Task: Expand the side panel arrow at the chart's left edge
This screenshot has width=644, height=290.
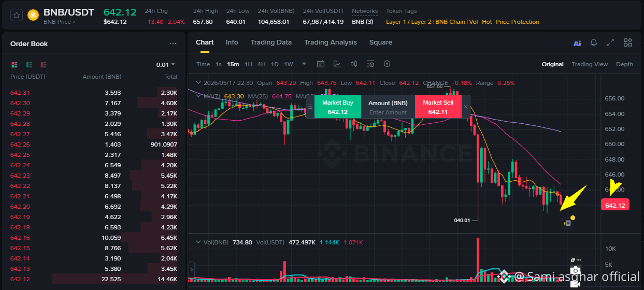Action: (x=192, y=270)
